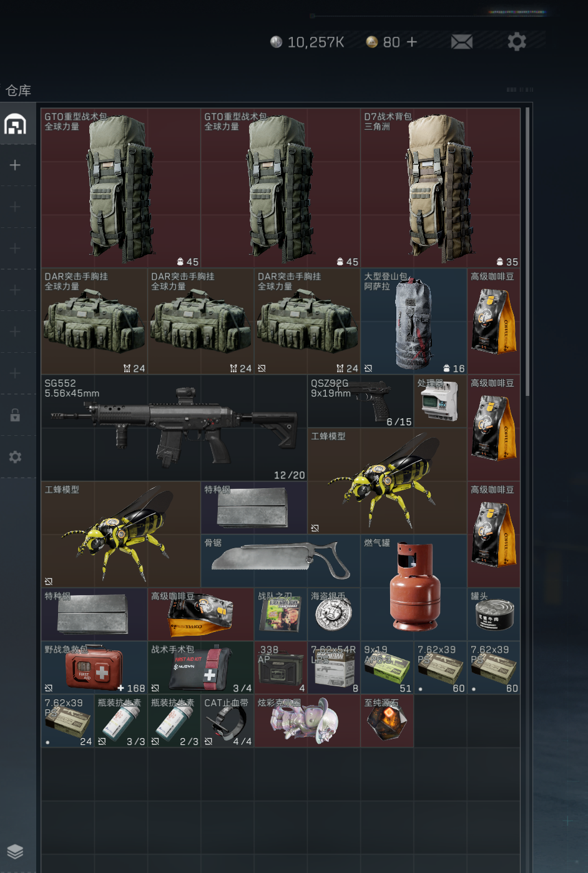
Task: Click the gold coin icon beside 80
Action: click(x=372, y=42)
